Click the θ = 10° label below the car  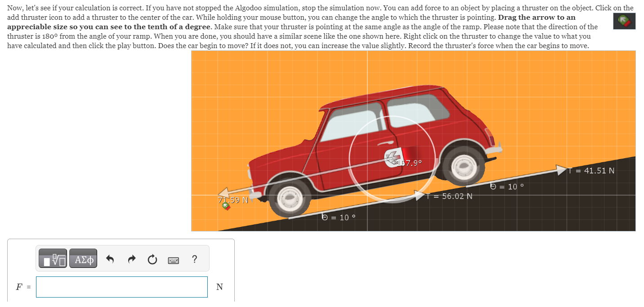(x=339, y=217)
